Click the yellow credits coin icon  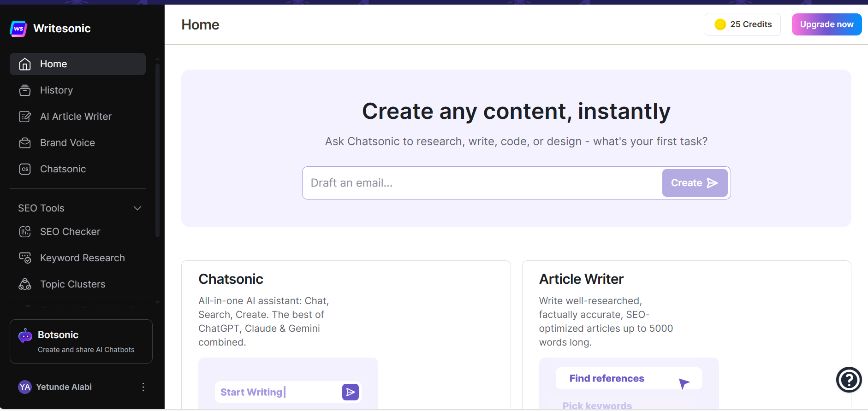click(x=720, y=24)
